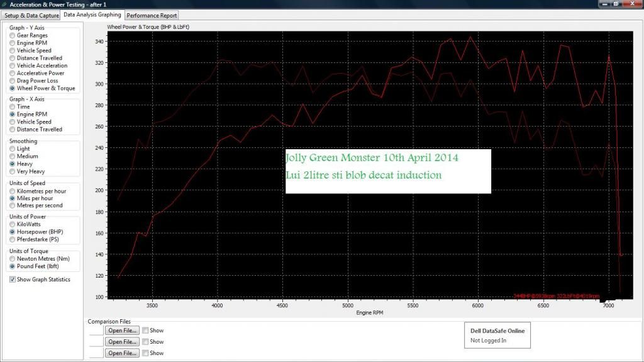The image size is (644, 362).
Task: Click first comparison Open File button
Action: click(x=122, y=331)
